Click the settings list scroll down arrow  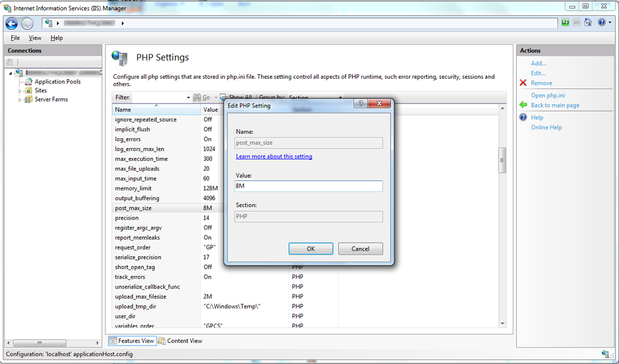pos(502,323)
